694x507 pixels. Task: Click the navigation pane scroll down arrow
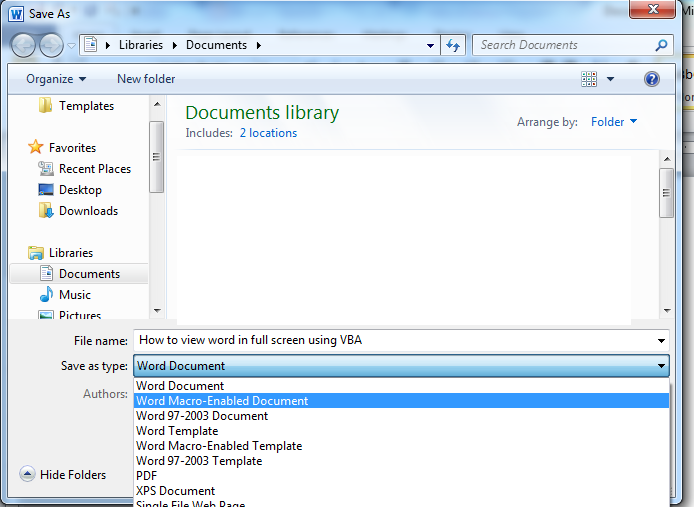[157, 310]
